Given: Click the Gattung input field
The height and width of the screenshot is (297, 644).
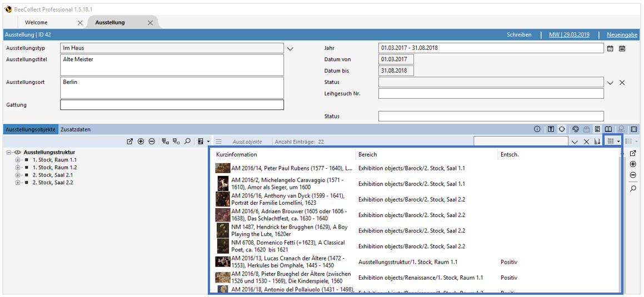Looking at the screenshot, I should [172, 105].
